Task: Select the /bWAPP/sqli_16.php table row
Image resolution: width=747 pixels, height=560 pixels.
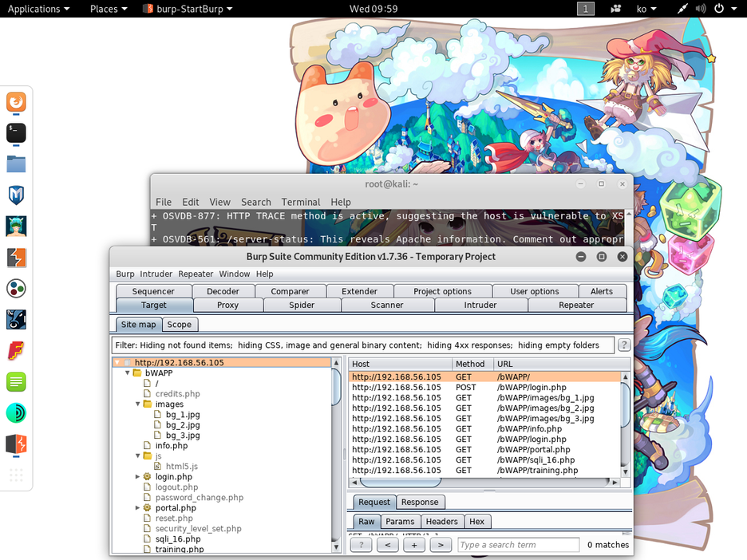Action: (x=485, y=460)
